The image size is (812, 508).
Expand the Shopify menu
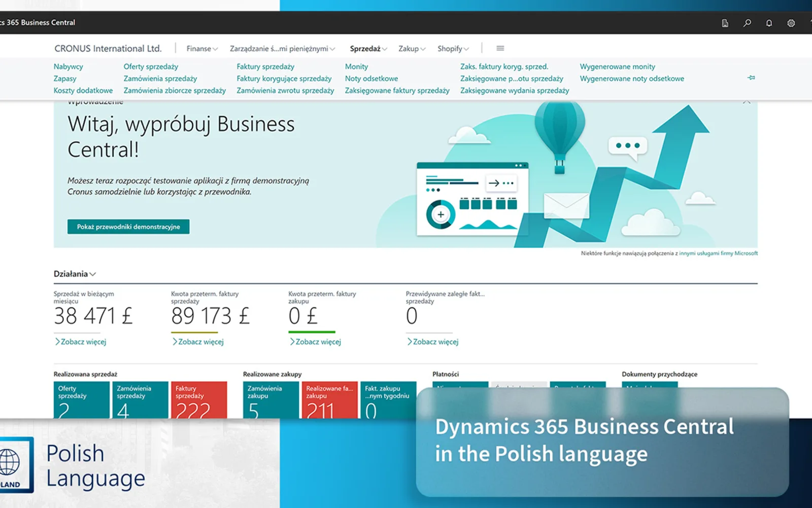[453, 49]
